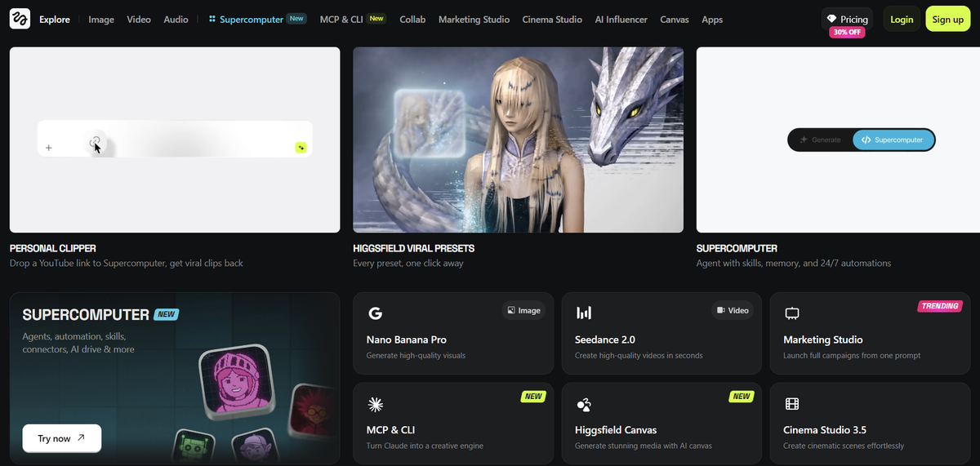Open the Cinema Studio 3.5 card title
Viewport: 980px width, 466px height.
tap(825, 430)
